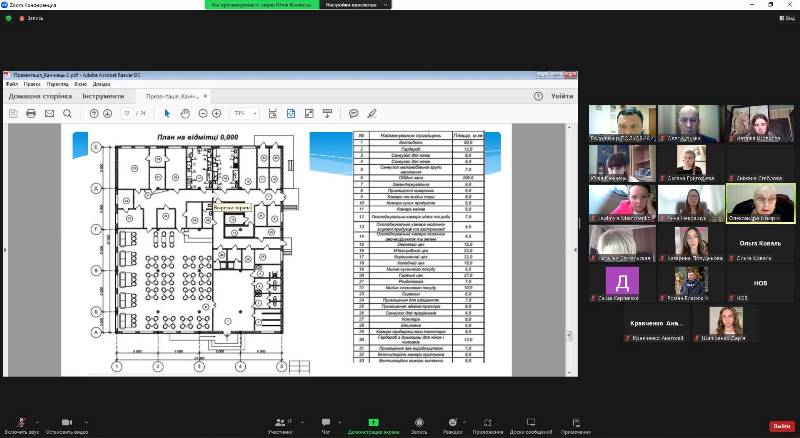Screen dimensions: 800x438
Task: Click the email envelope icon in Acrobat
Action: (x=49, y=114)
